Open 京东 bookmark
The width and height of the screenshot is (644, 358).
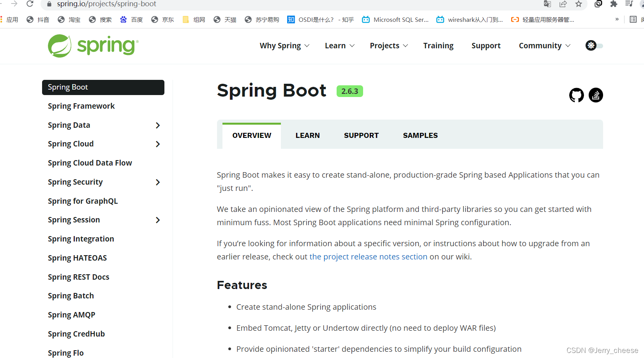(162, 19)
